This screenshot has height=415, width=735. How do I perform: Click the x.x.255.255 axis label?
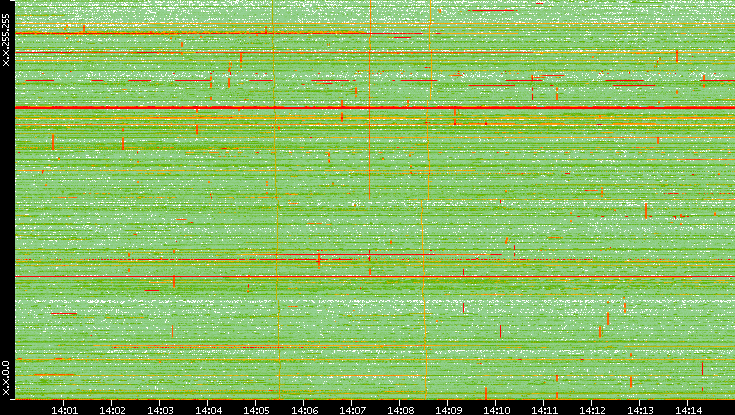point(6,40)
